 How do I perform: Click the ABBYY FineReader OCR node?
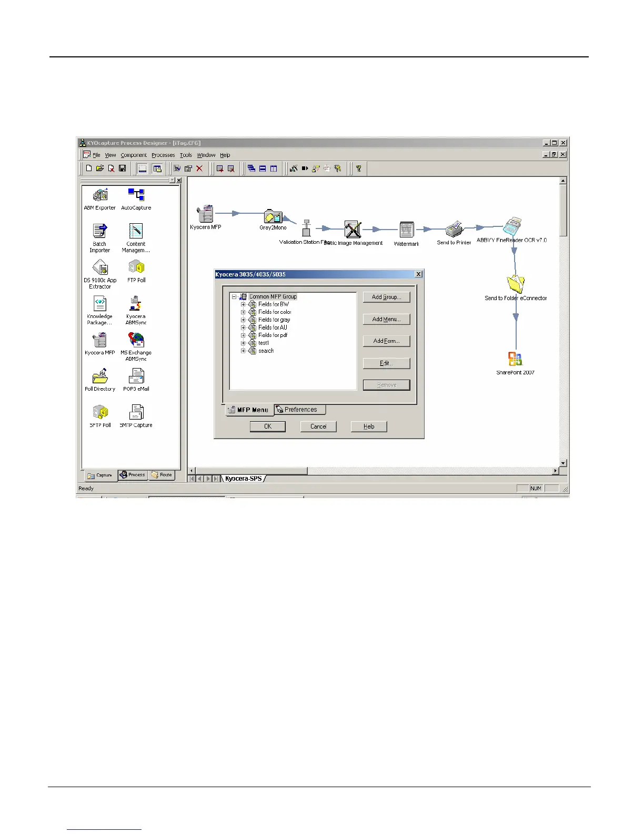(512, 230)
